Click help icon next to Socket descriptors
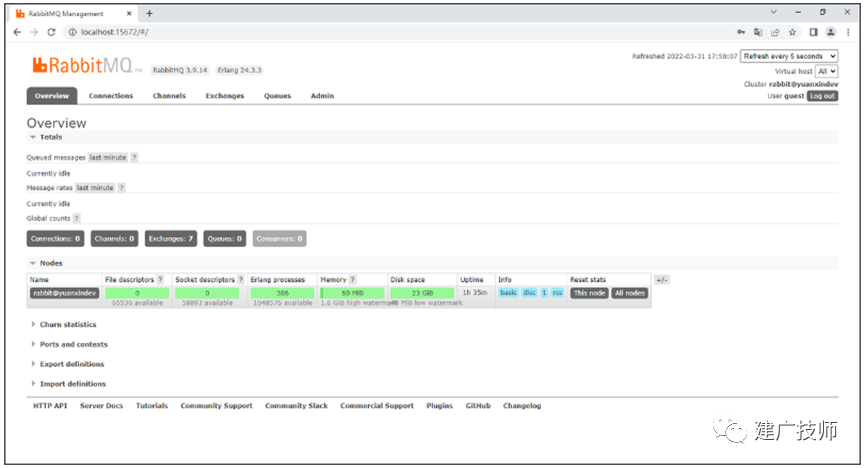The width and height of the screenshot is (865, 468). click(241, 280)
